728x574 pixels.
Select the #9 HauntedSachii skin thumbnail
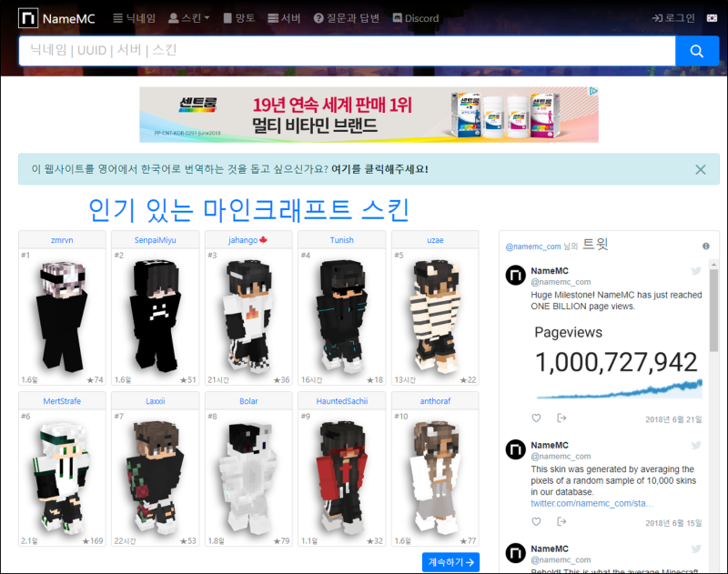click(342, 477)
